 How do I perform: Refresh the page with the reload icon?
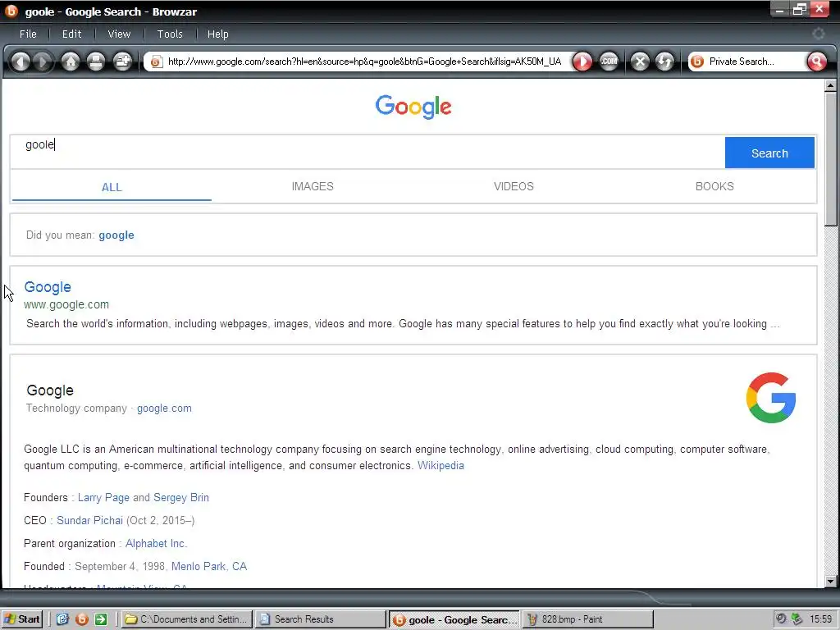coord(664,62)
